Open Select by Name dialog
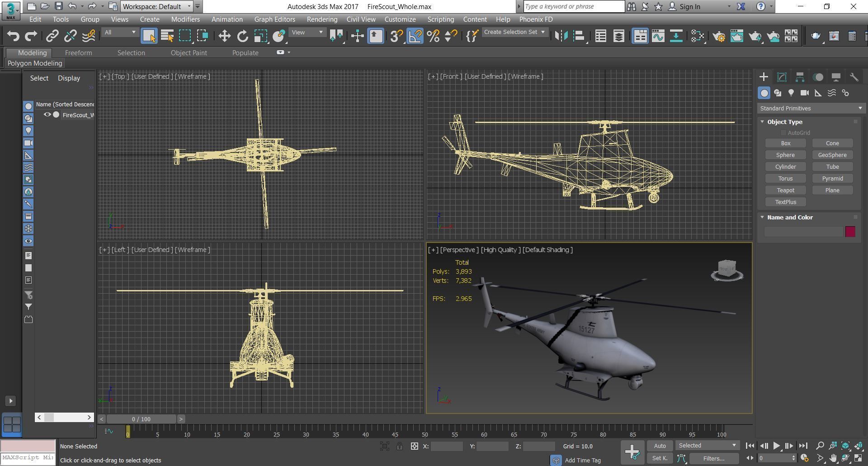868x466 pixels. pos(167,36)
